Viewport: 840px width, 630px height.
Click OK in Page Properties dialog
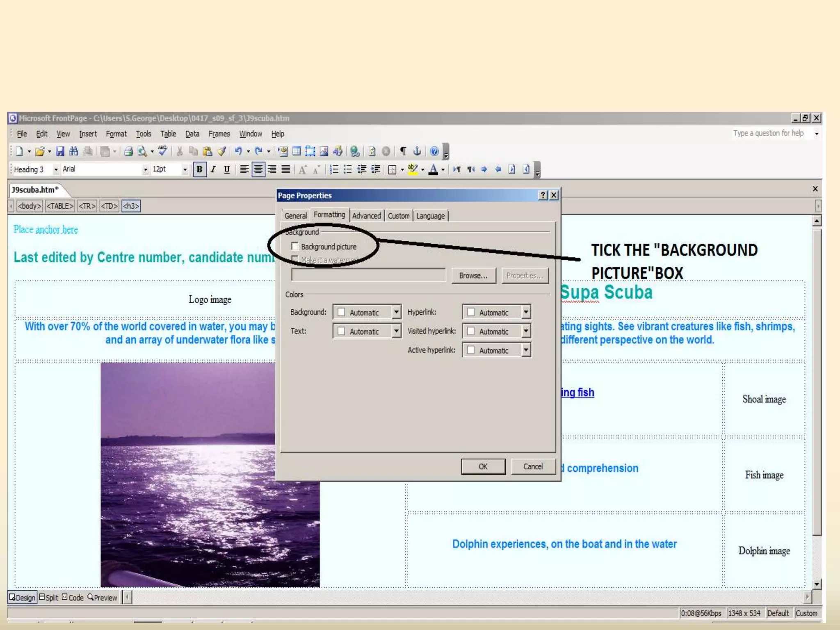click(483, 466)
